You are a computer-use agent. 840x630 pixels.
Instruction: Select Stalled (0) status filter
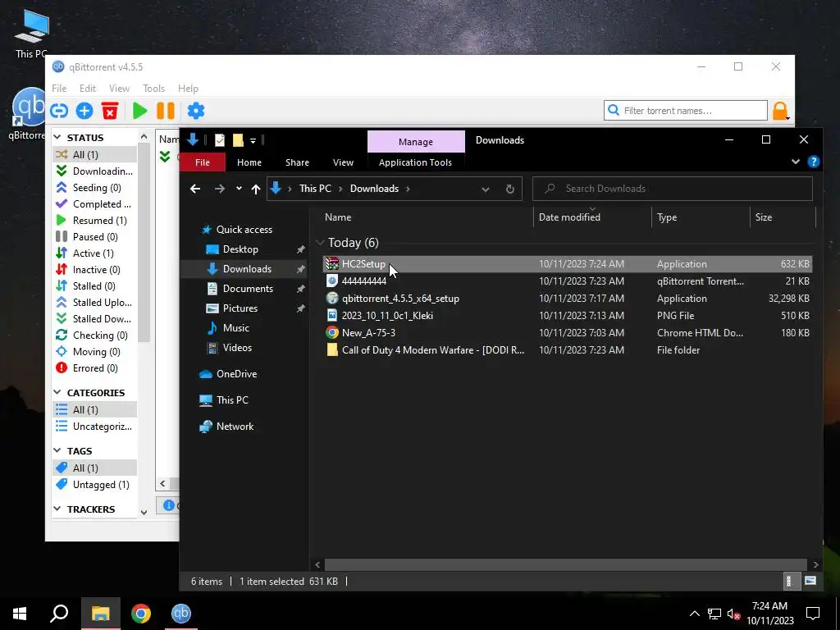tap(95, 286)
